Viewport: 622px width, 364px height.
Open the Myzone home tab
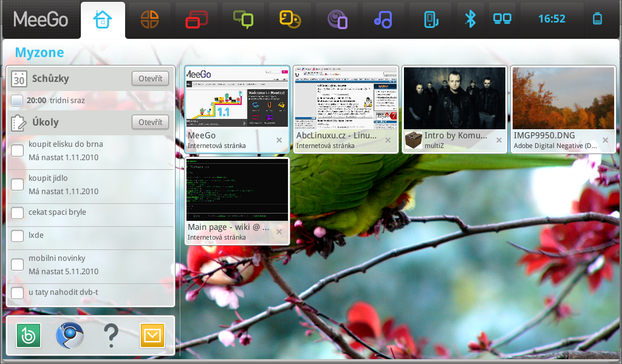[103, 19]
